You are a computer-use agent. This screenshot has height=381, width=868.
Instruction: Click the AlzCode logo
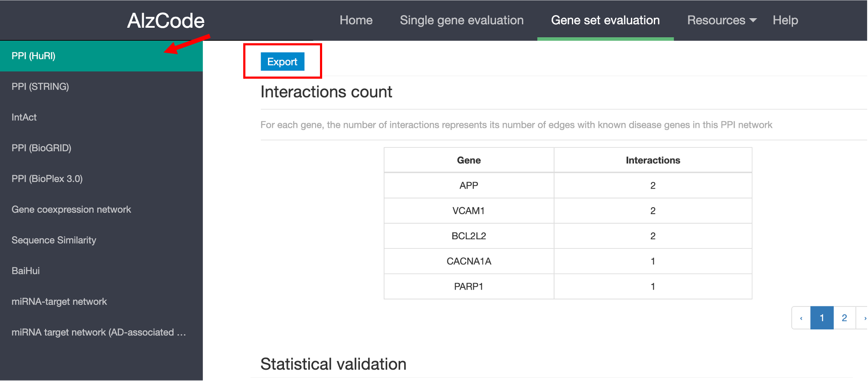click(166, 20)
